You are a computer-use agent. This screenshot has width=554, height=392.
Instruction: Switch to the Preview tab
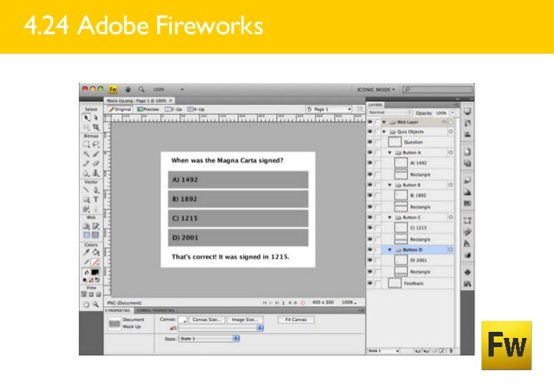148,109
